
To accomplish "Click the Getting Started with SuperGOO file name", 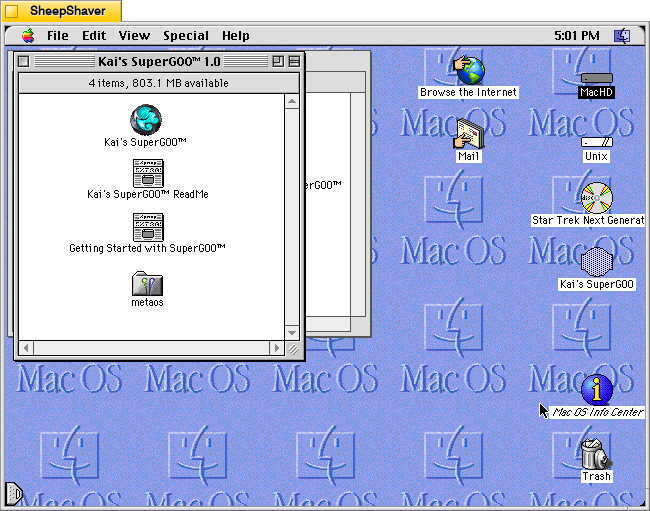I will [147, 248].
